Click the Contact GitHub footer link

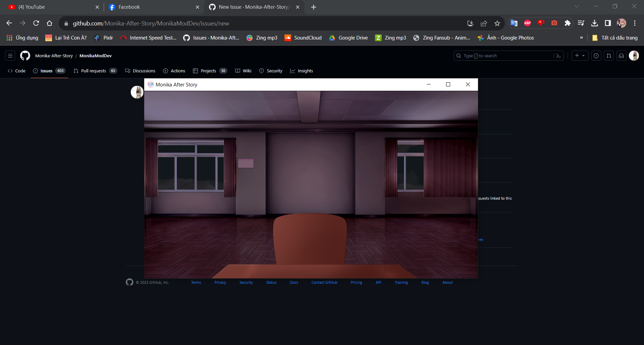coord(324,282)
